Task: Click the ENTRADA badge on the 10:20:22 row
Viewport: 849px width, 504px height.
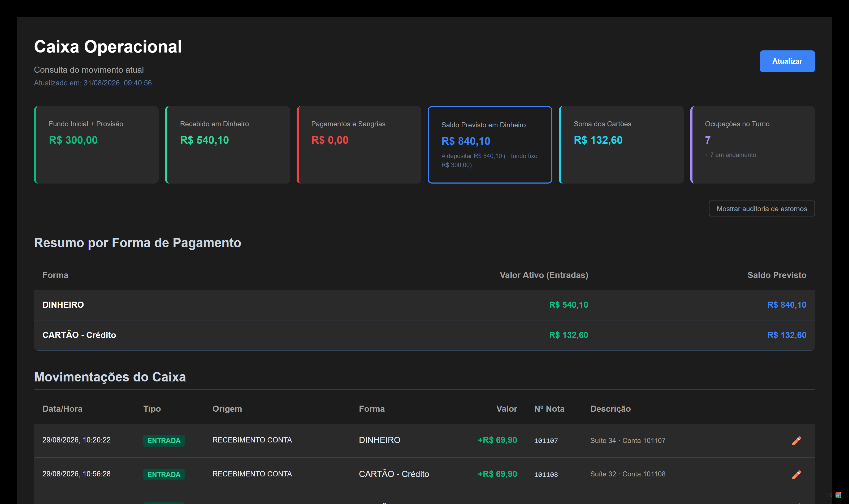Action: 164,441
